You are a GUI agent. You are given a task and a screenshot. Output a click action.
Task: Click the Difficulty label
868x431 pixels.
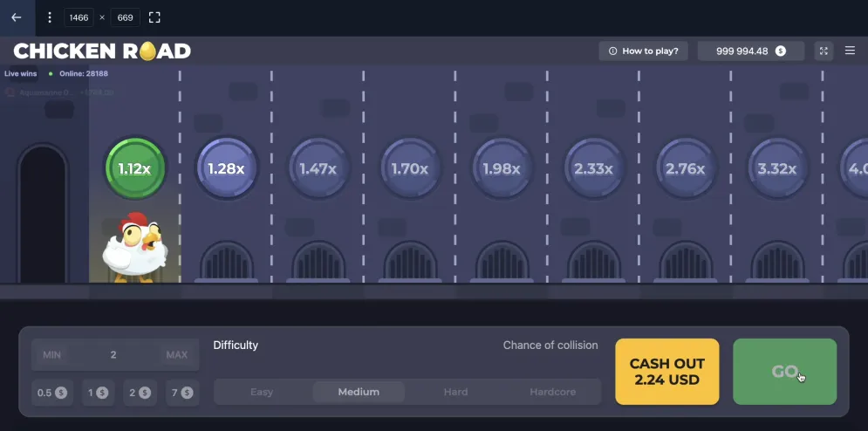click(x=236, y=345)
